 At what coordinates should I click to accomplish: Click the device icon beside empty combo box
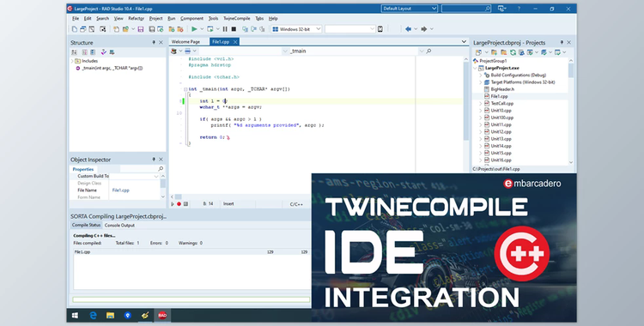click(x=380, y=29)
